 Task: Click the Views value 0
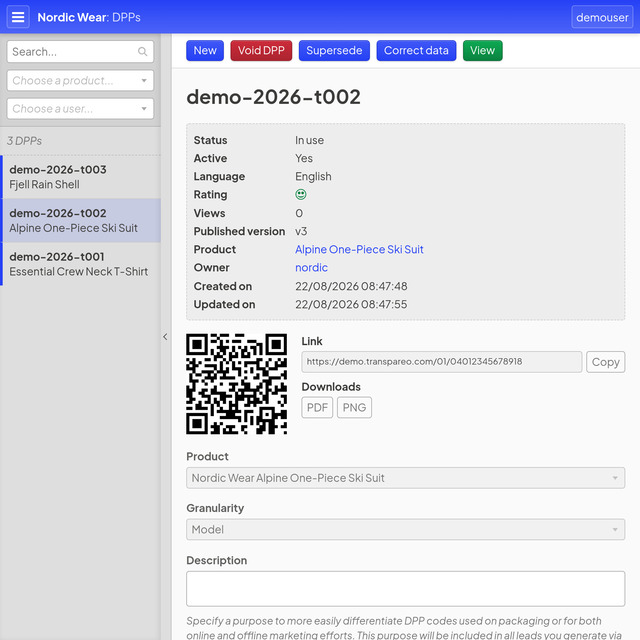[x=299, y=213]
